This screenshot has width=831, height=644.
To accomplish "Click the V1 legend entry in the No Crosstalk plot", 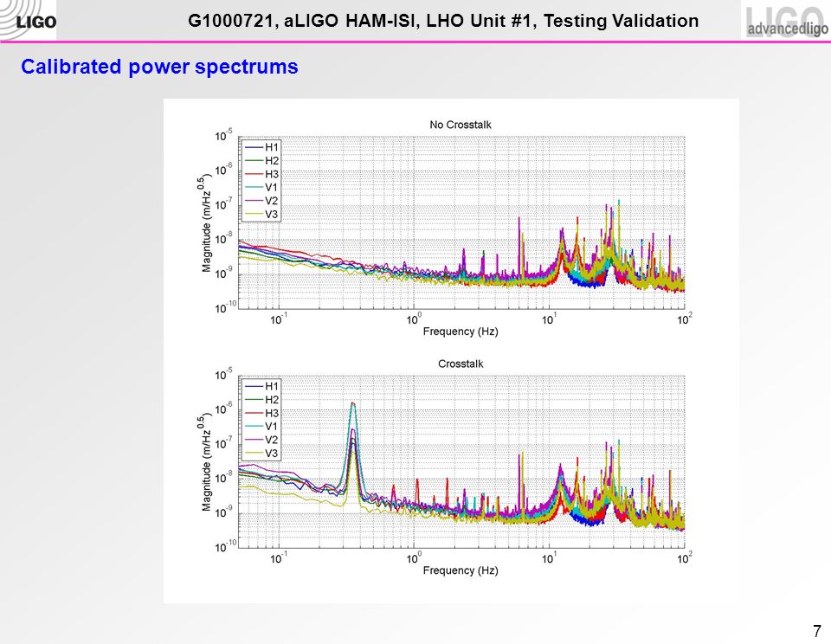I will [x=262, y=187].
